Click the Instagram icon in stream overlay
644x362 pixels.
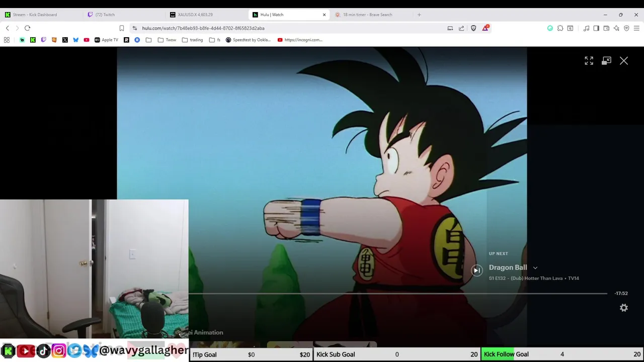(58, 350)
